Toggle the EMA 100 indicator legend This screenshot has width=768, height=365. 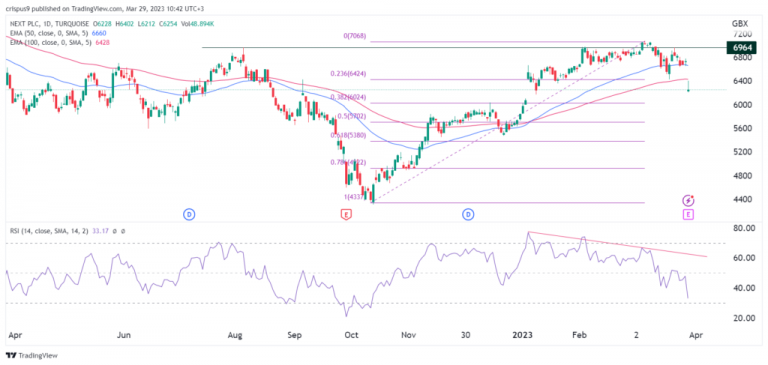click(x=59, y=43)
